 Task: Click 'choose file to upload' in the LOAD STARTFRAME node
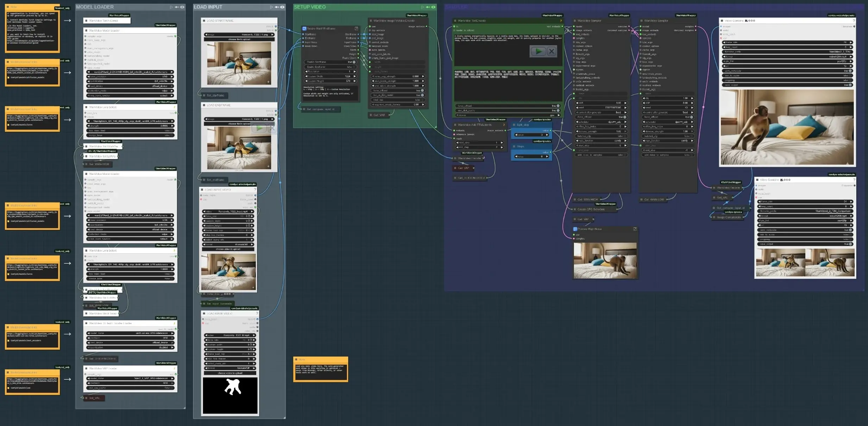pyautogui.click(x=239, y=39)
